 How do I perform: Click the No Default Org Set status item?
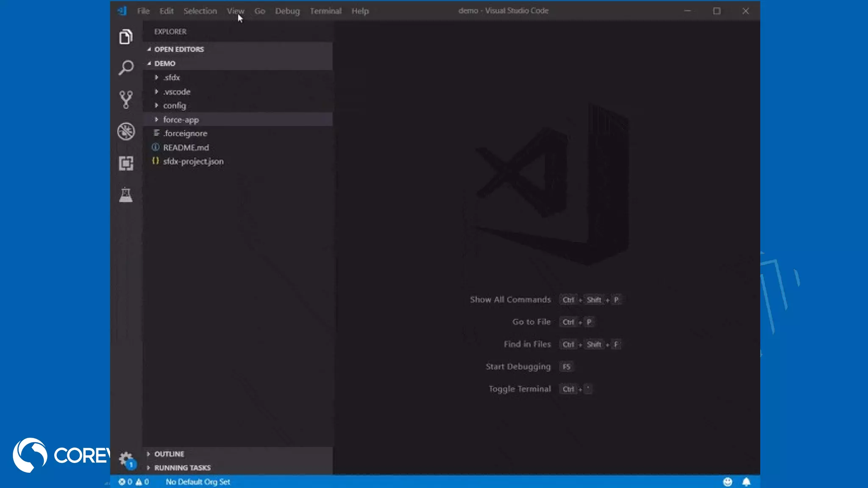(198, 482)
